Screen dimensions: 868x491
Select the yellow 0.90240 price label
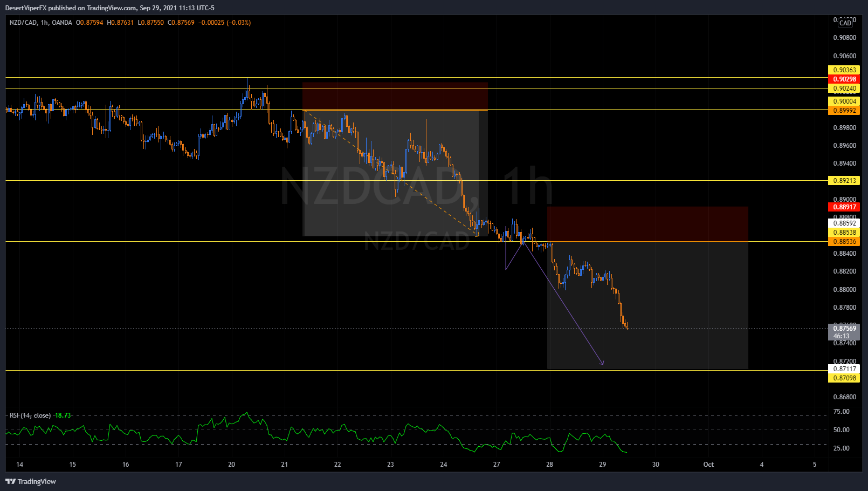click(x=844, y=88)
